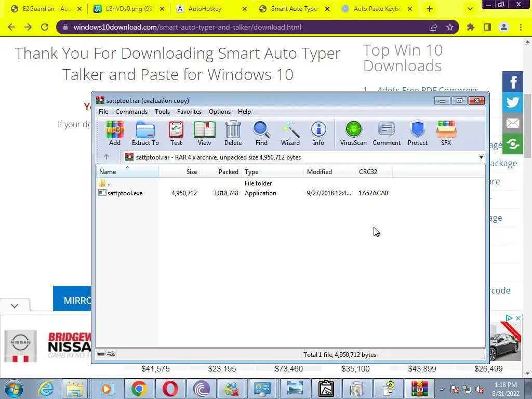The width and height of the screenshot is (532, 399).
Task: Open the Favorites menu
Action: tap(189, 112)
